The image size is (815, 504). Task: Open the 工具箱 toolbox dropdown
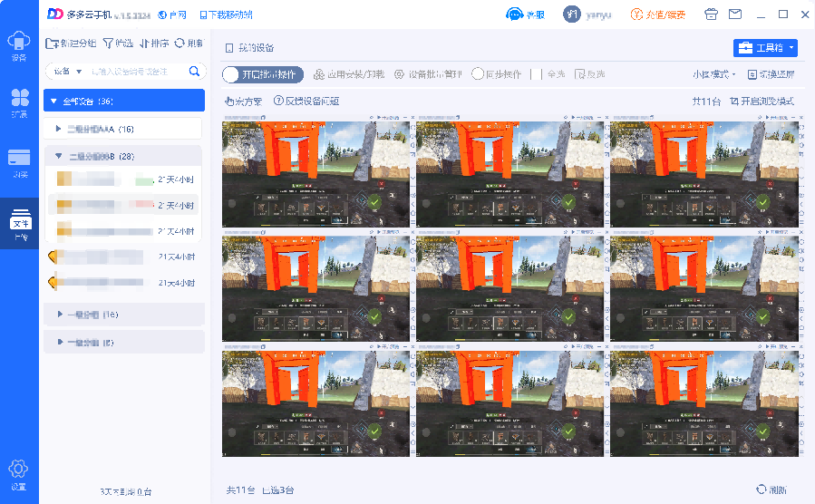[x=765, y=48]
